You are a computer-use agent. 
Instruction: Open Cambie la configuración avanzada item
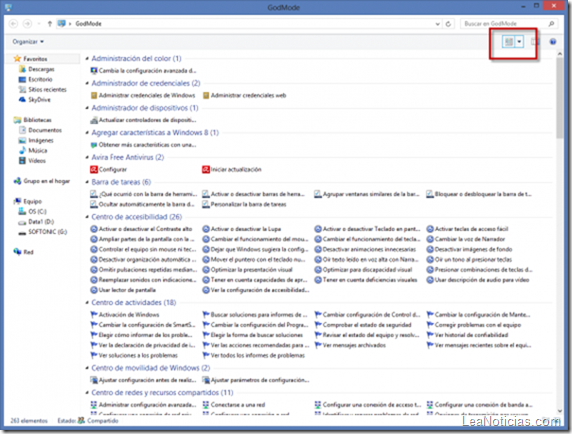pyautogui.click(x=143, y=71)
